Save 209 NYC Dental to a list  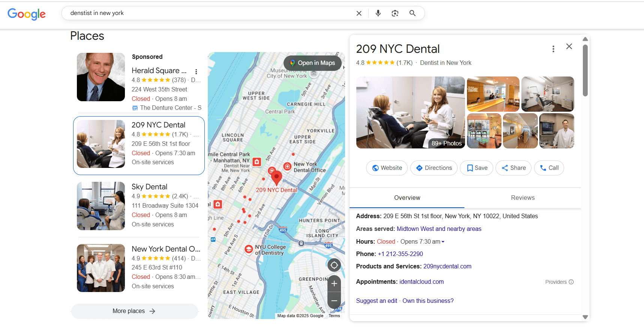[x=477, y=168]
